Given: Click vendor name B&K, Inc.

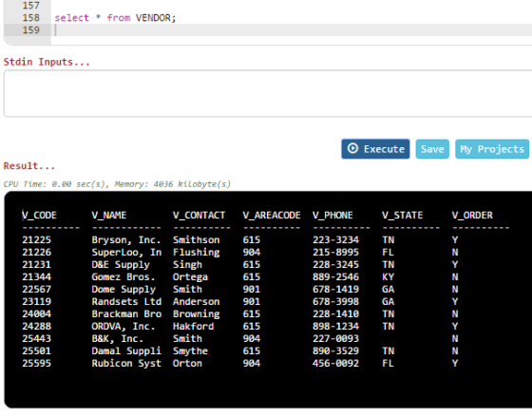Looking at the screenshot, I should click(118, 339).
